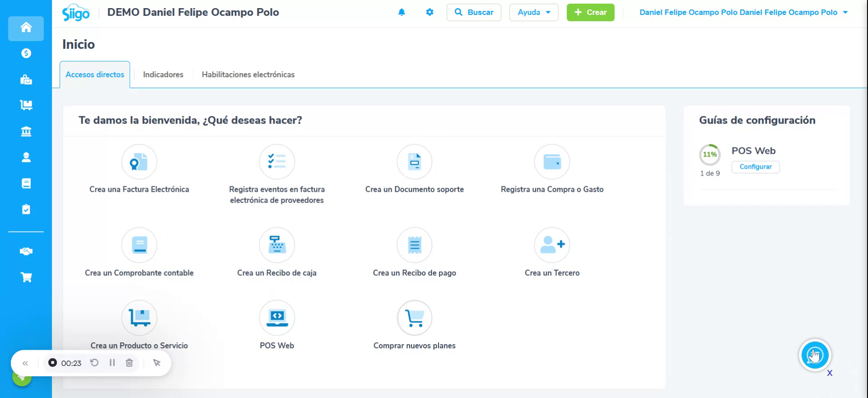Open the notifications bell icon
868x398 pixels.
(401, 12)
